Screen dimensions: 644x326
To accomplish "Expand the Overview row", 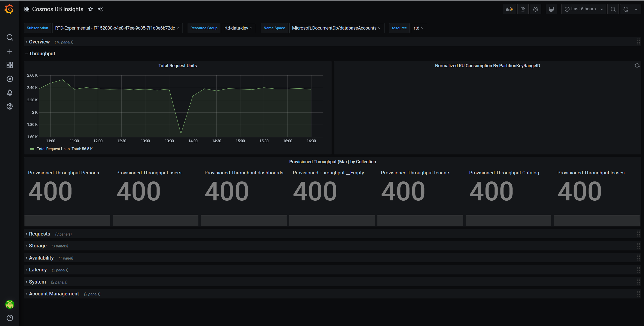I will 39,42.
